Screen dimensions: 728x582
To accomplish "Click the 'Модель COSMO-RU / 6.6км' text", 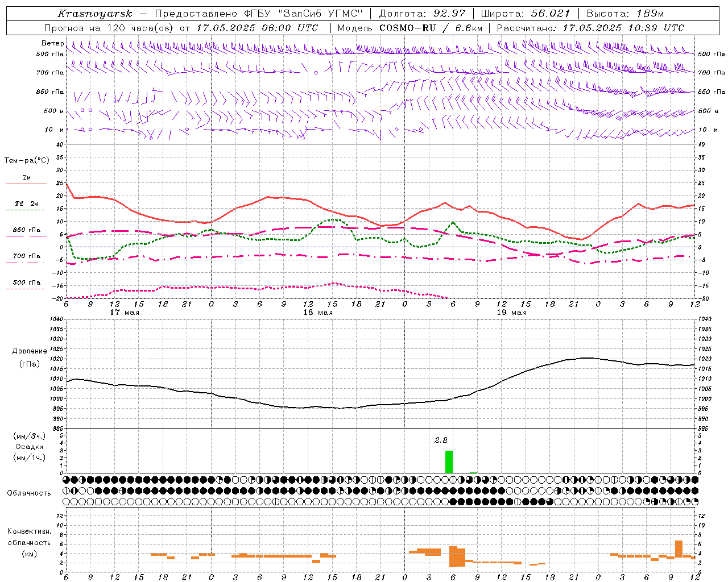I will coord(410,28).
